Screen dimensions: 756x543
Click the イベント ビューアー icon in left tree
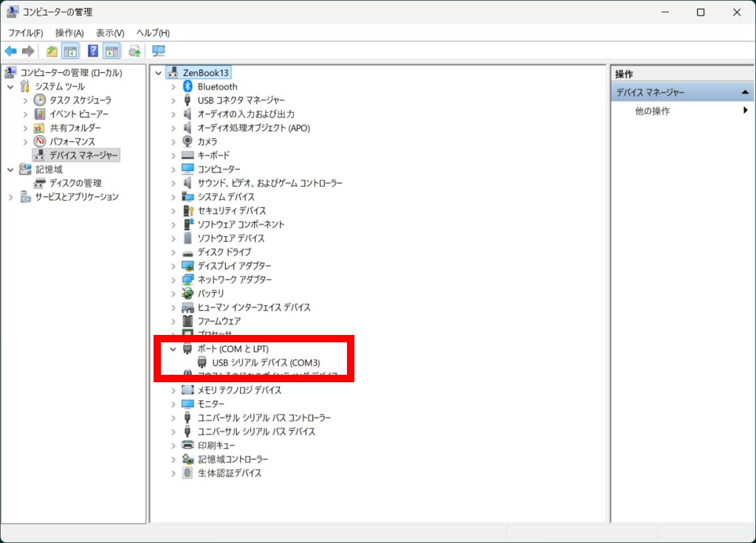point(40,114)
